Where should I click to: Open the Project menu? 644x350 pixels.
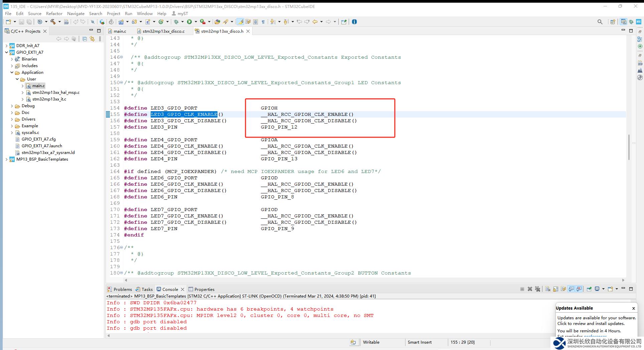point(113,14)
